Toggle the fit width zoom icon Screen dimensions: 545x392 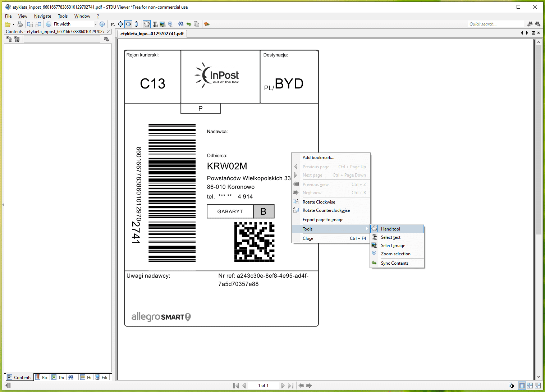click(x=128, y=24)
